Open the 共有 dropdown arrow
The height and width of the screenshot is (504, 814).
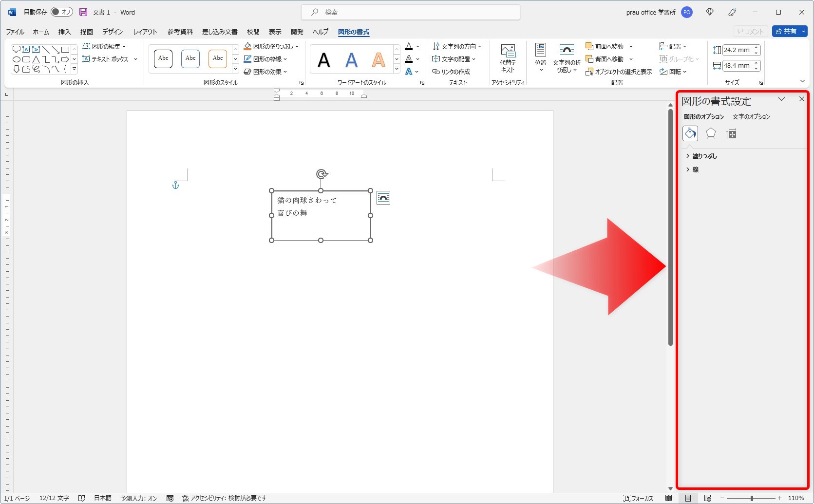(802, 31)
